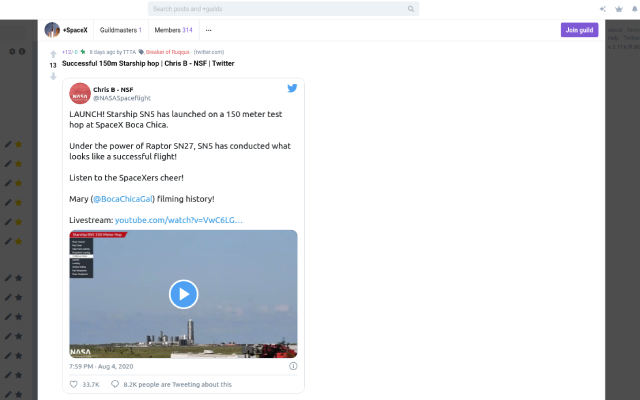The width and height of the screenshot is (640, 400).
Task: Click the 33.7K likes count
Action: (91, 384)
